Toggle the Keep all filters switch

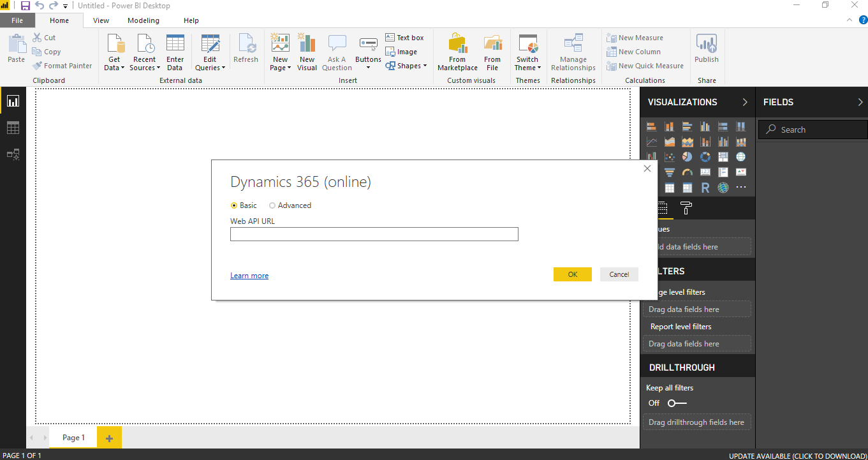click(677, 403)
